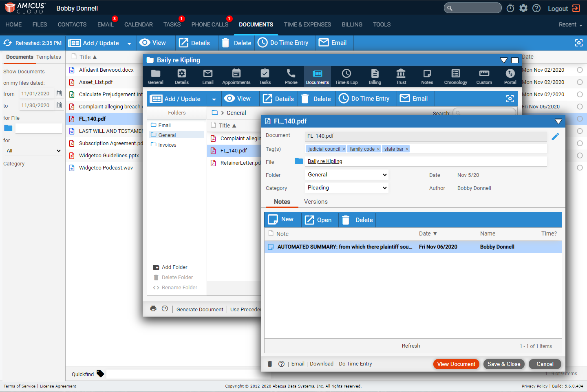Screen dimensions: 587x392
Task: Select the radio button in the LAST WILL AND TESTAMENT row
Action: pyautogui.click(x=580, y=131)
